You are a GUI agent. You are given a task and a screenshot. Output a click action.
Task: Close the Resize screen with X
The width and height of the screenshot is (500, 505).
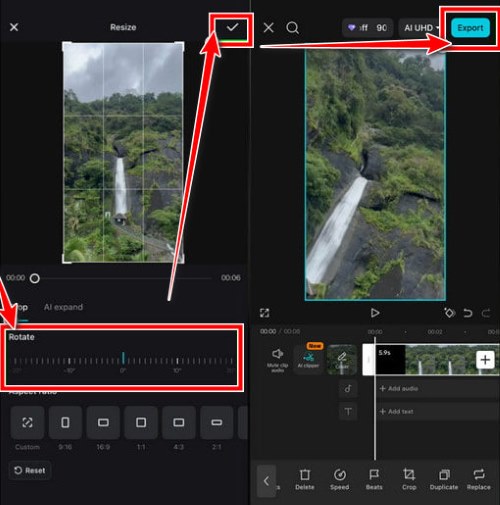click(14, 27)
